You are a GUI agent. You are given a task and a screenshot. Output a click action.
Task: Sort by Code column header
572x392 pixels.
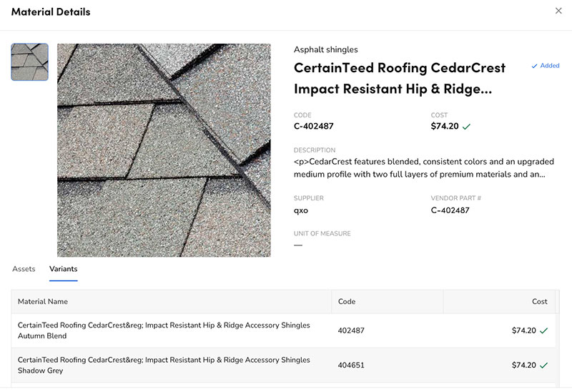[x=347, y=302]
